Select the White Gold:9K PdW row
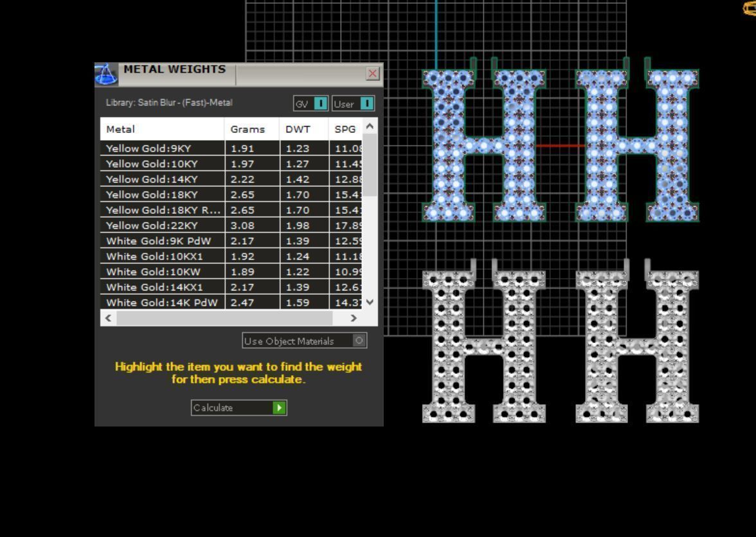This screenshot has width=756, height=537. (231, 241)
